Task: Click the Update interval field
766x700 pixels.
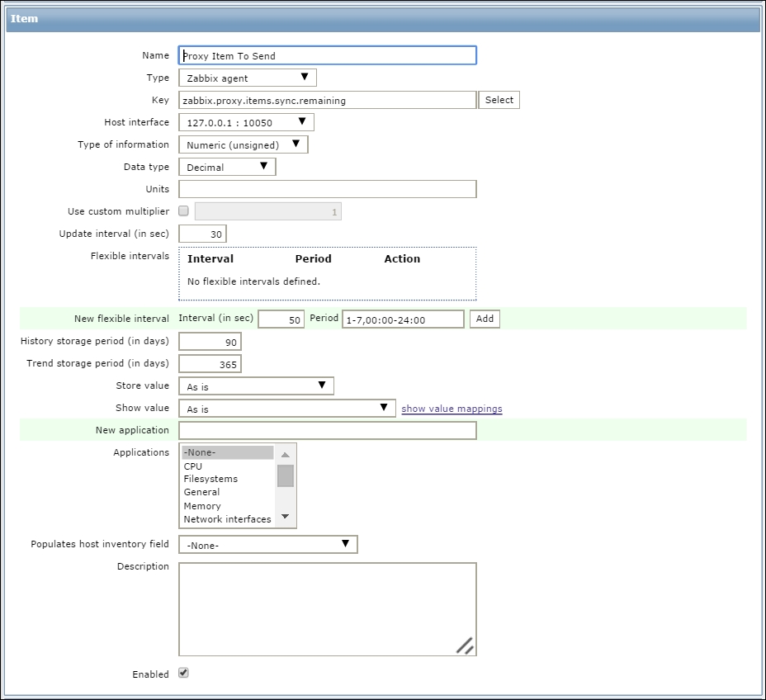Action: point(202,234)
